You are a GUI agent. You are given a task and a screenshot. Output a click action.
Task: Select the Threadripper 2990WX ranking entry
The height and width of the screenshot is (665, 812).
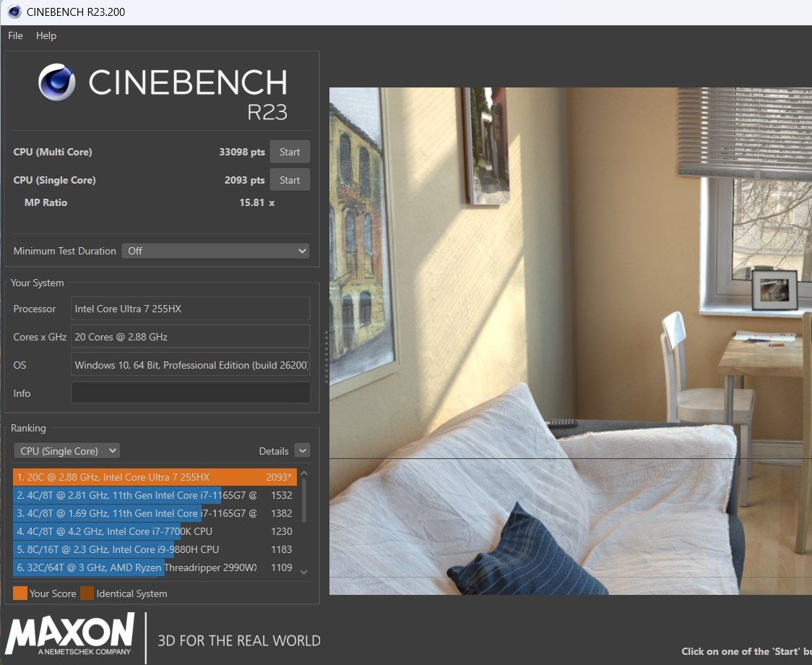[144, 567]
